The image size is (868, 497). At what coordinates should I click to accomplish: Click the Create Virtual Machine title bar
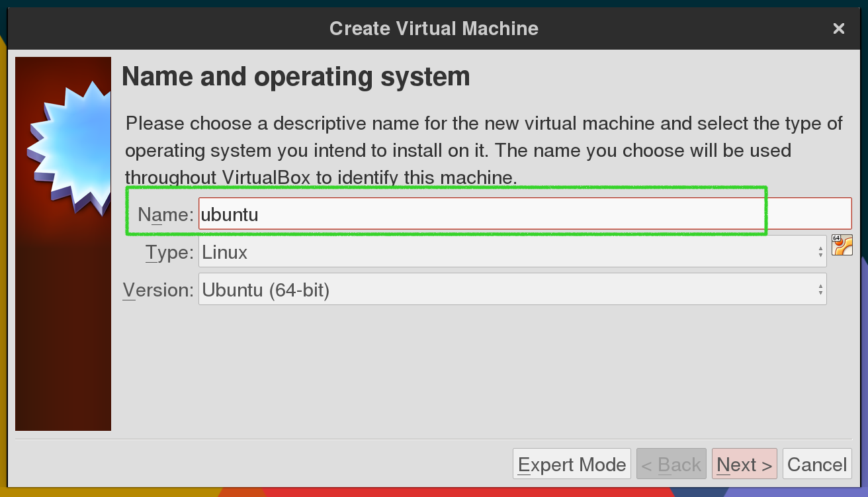tap(433, 28)
